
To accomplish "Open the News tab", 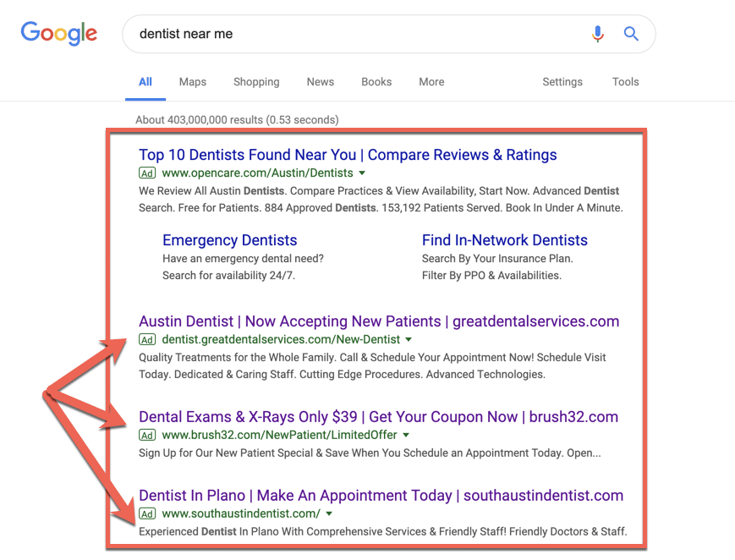I will [x=321, y=82].
